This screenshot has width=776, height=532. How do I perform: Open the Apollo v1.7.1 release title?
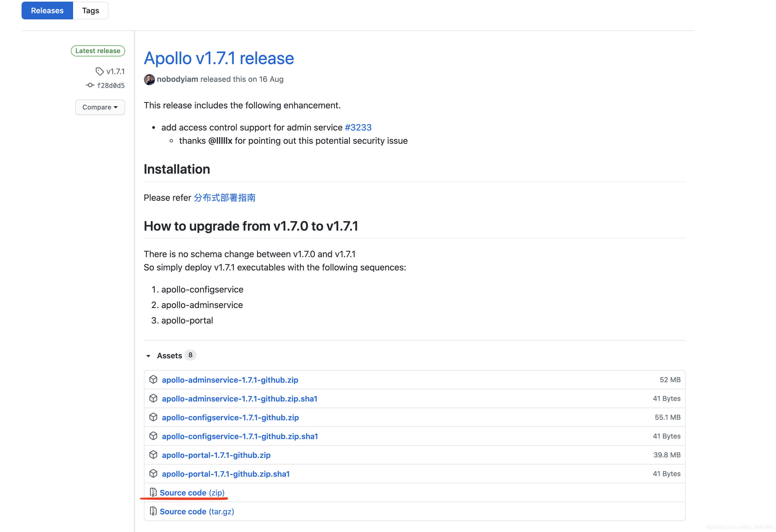click(219, 58)
